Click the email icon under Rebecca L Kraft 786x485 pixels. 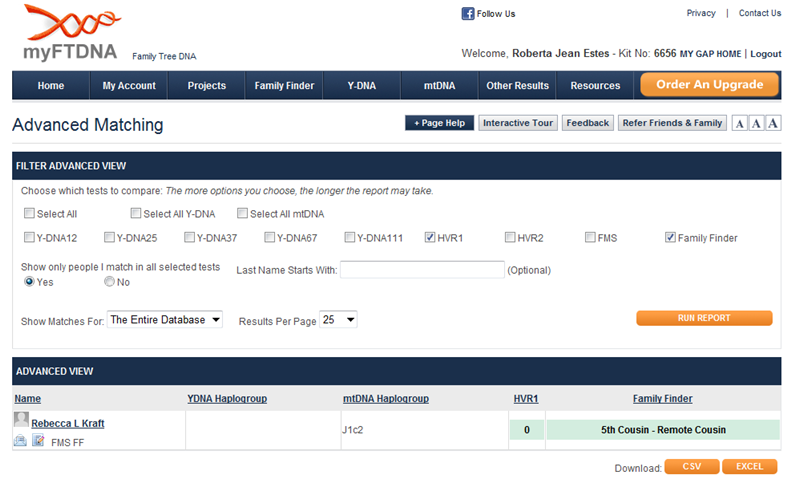click(20, 440)
